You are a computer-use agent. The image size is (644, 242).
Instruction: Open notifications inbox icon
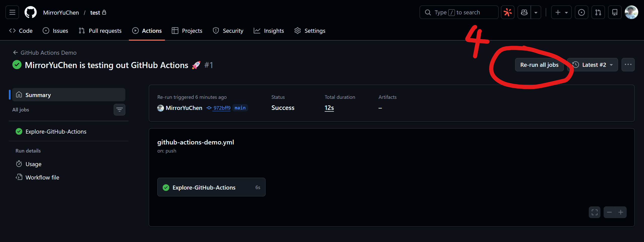614,12
